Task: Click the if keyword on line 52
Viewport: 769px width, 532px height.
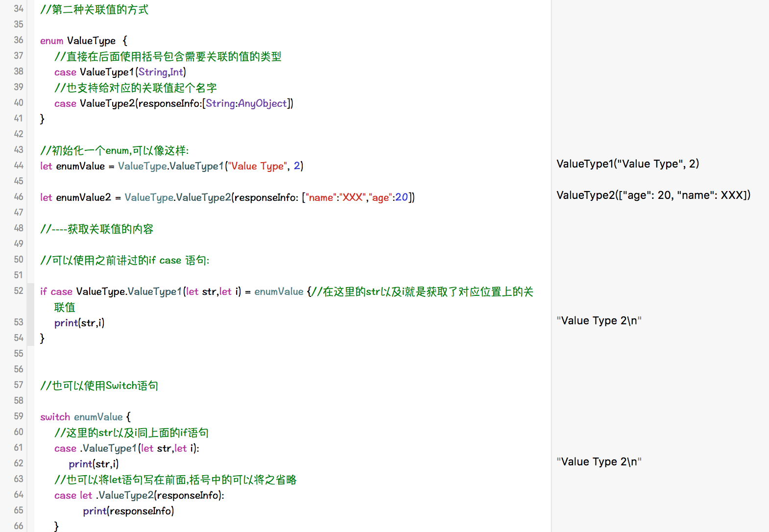Action: click(x=43, y=291)
